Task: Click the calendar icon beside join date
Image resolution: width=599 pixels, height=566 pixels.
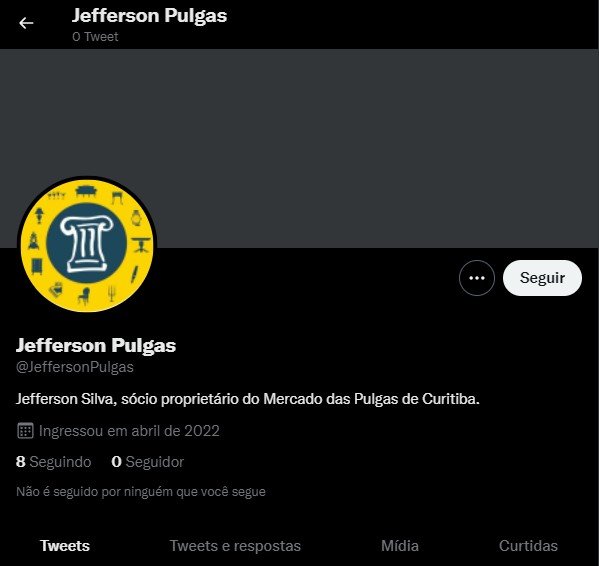Action: click(25, 431)
